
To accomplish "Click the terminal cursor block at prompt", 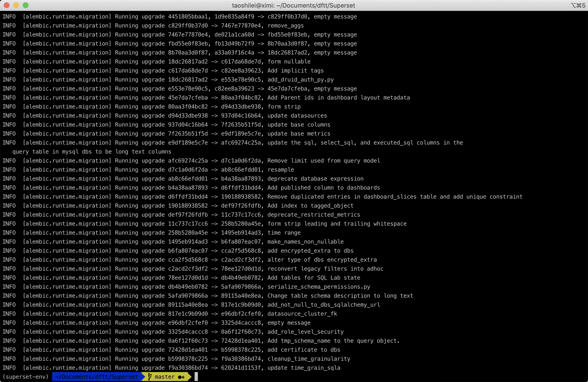I will 196,377.
